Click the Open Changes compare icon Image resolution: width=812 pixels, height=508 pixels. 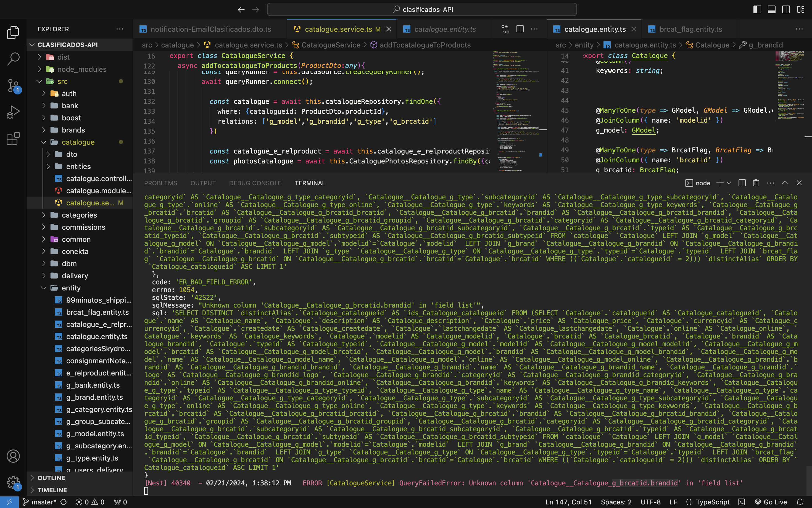coord(505,29)
